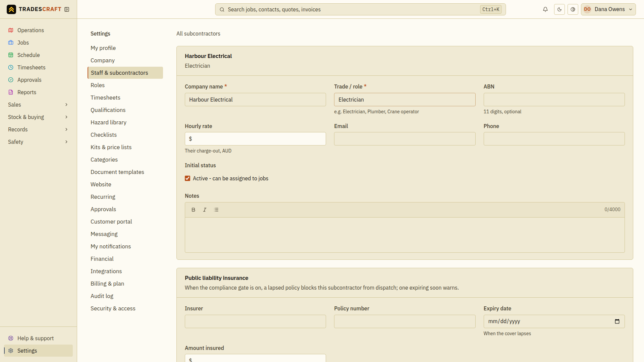Open notifications bell
Screen dimensions: 644x362
[x=545, y=9]
